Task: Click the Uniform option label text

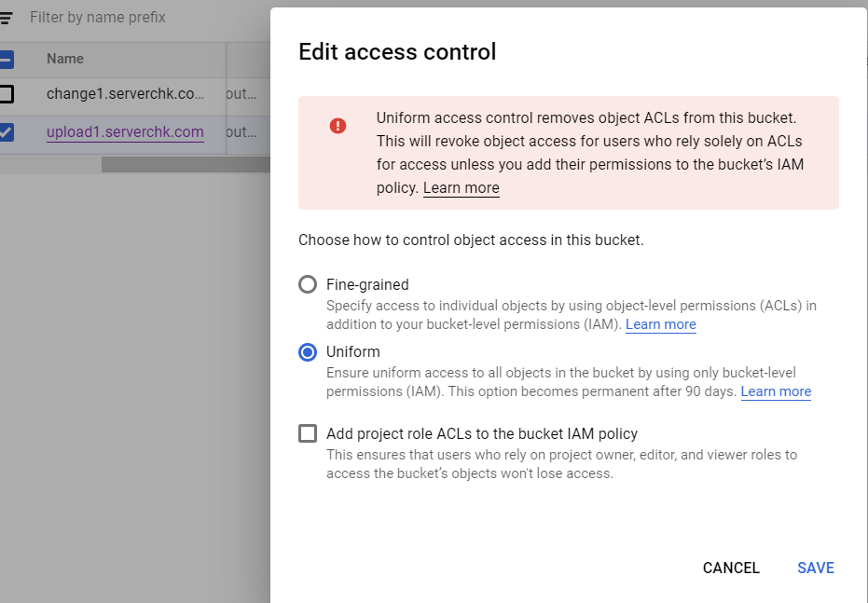Action: click(x=353, y=352)
